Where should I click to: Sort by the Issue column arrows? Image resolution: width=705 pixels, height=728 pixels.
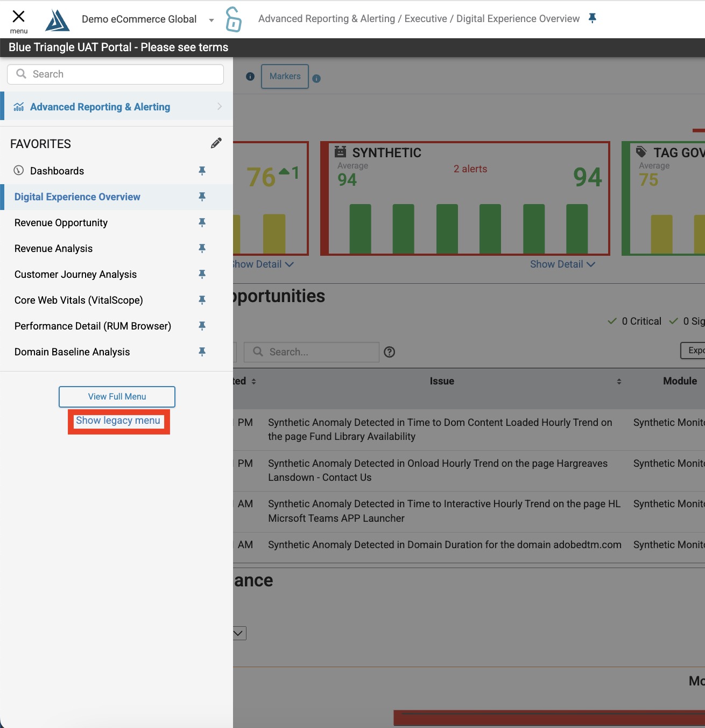point(619,381)
